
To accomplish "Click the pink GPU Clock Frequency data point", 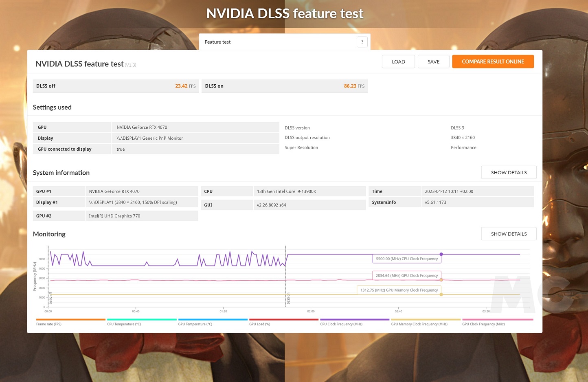I will [x=441, y=280].
